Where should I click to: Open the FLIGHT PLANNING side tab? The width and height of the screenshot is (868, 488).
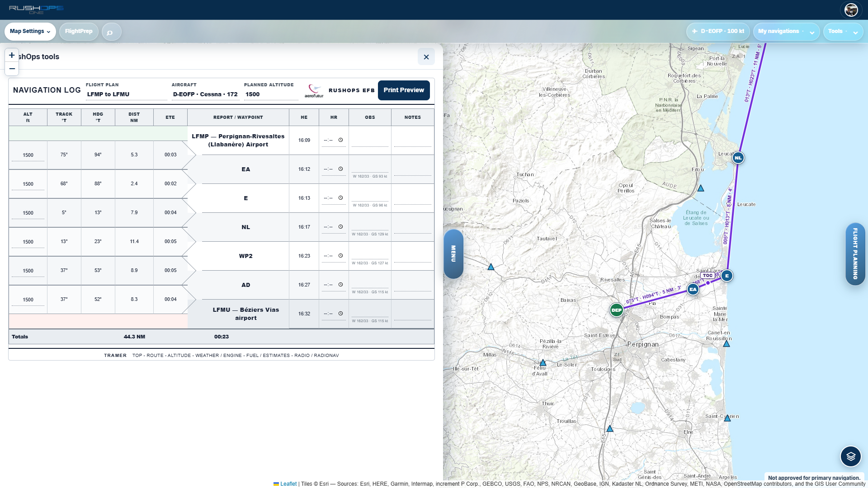click(x=855, y=253)
